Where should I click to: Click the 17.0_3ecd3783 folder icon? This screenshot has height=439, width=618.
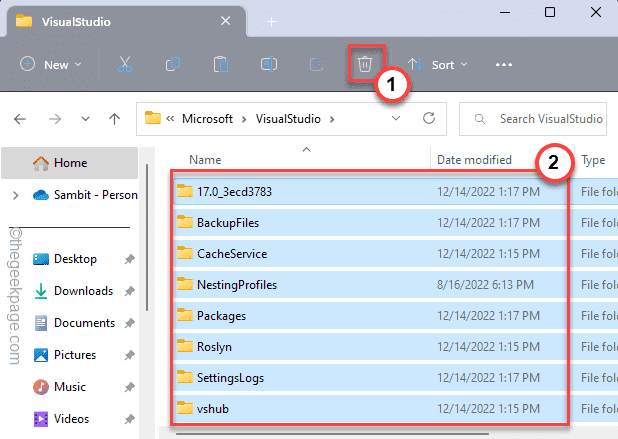pyautogui.click(x=184, y=191)
